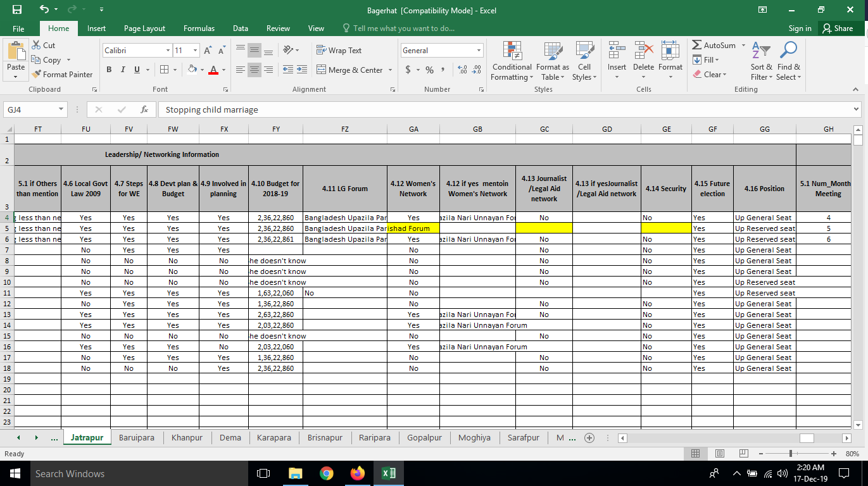Click the AutoSum sigma icon
Image resolution: width=868 pixels, height=486 pixels.
coord(696,46)
